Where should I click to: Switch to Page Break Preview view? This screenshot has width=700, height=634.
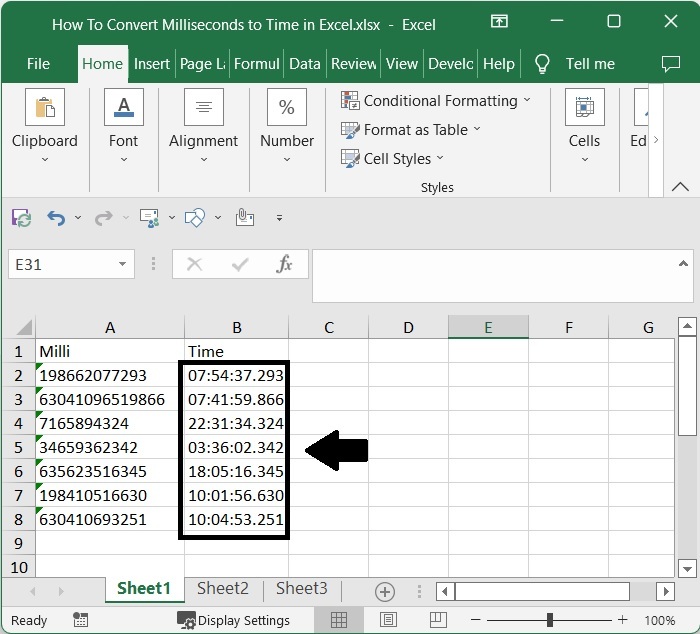coord(437,620)
